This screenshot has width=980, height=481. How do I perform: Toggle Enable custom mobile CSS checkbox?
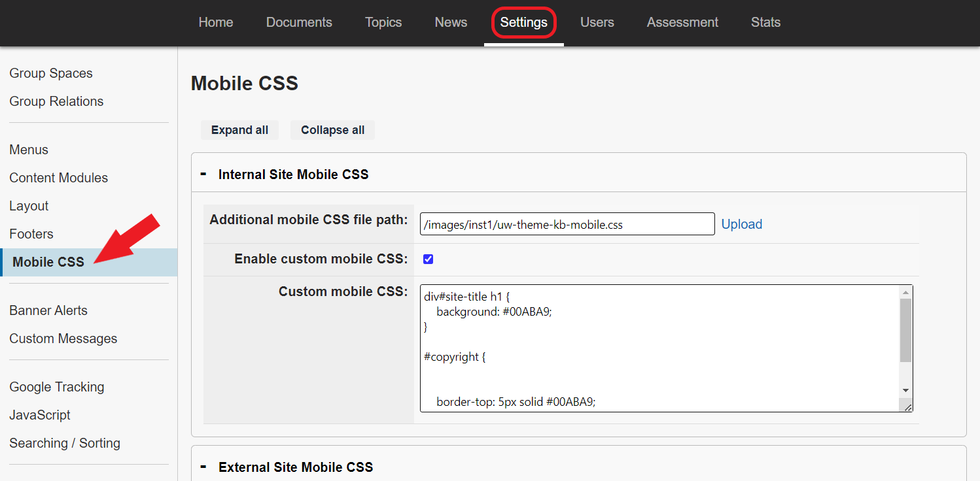pos(429,259)
